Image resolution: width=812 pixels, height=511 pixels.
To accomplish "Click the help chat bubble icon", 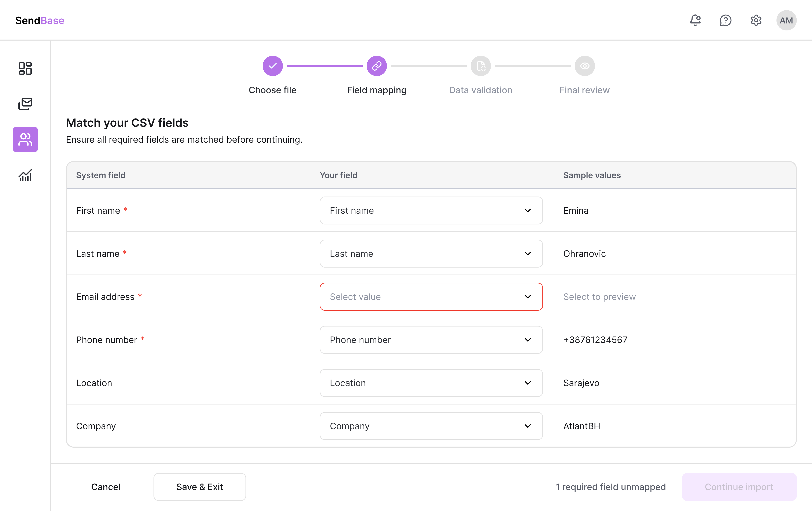I will [725, 20].
